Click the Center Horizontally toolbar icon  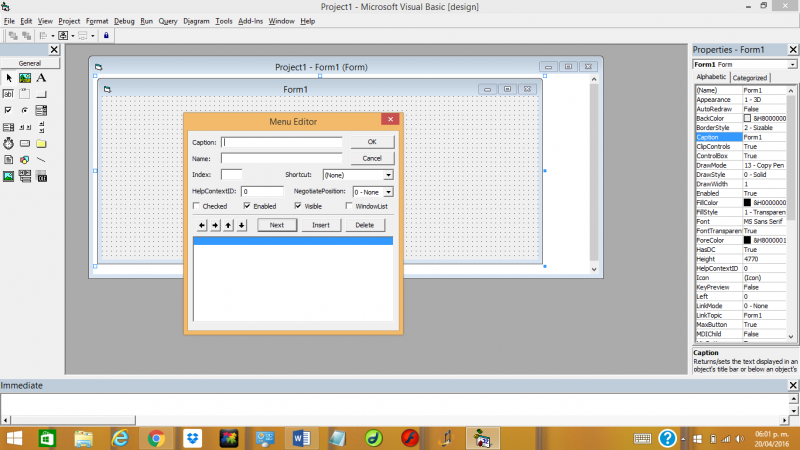(x=63, y=36)
